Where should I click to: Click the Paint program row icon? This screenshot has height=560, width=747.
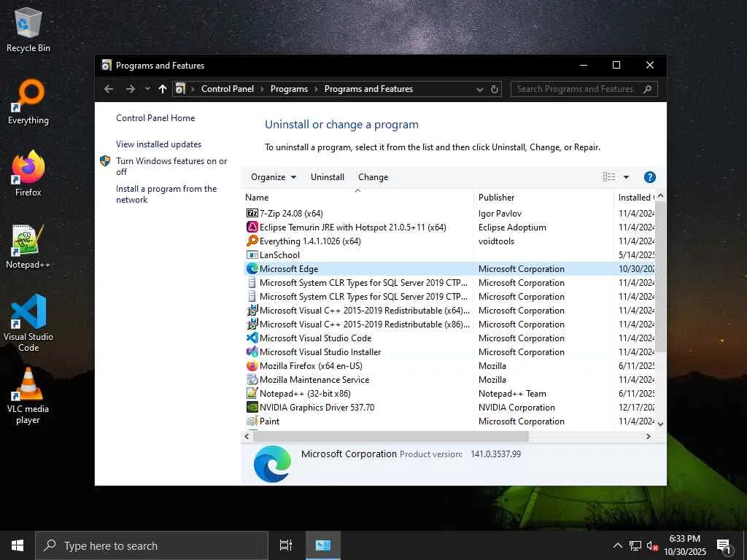(252, 421)
